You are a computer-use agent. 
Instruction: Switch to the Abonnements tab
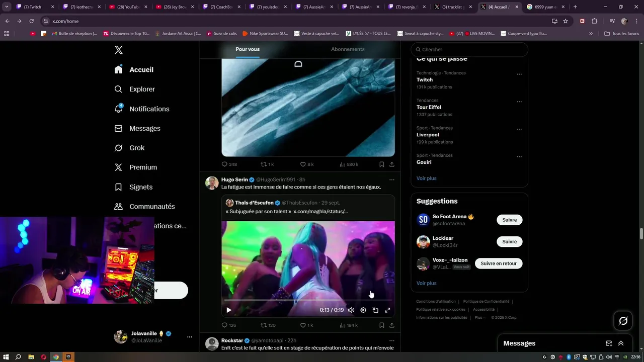(x=348, y=49)
